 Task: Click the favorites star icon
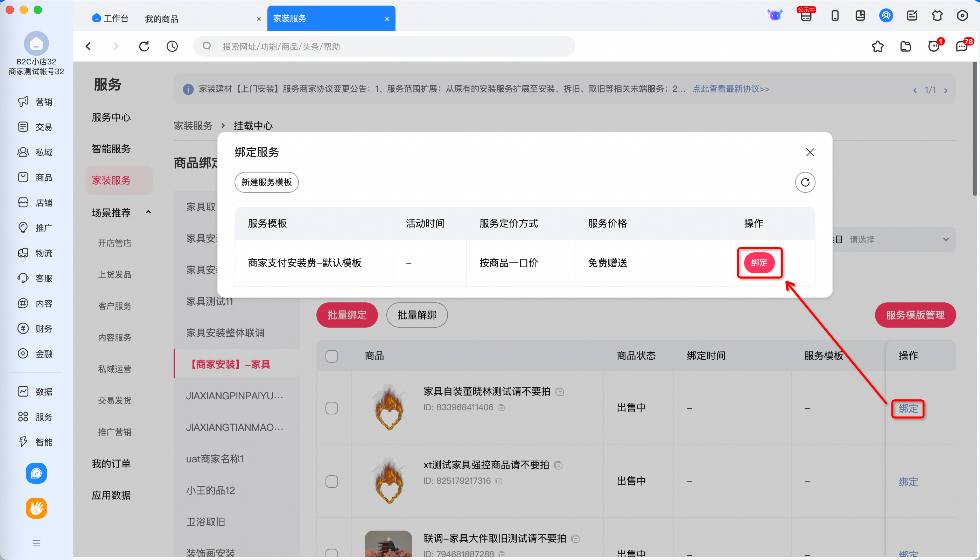pyautogui.click(x=878, y=47)
